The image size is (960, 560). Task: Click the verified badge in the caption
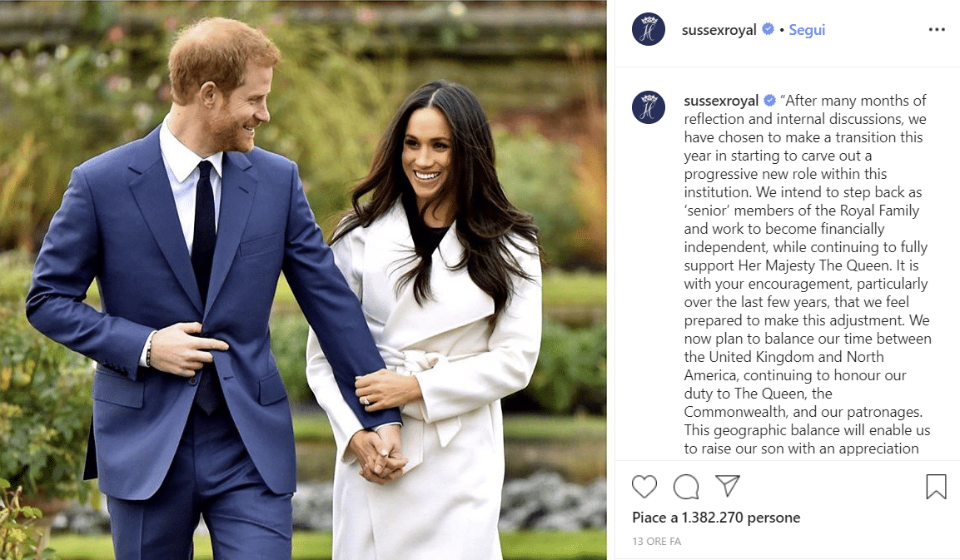point(769,100)
